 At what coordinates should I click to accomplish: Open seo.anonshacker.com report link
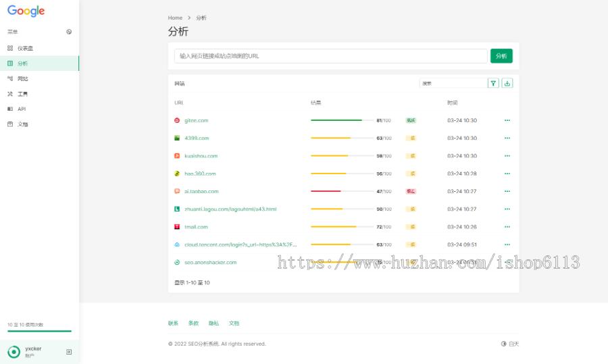click(211, 263)
